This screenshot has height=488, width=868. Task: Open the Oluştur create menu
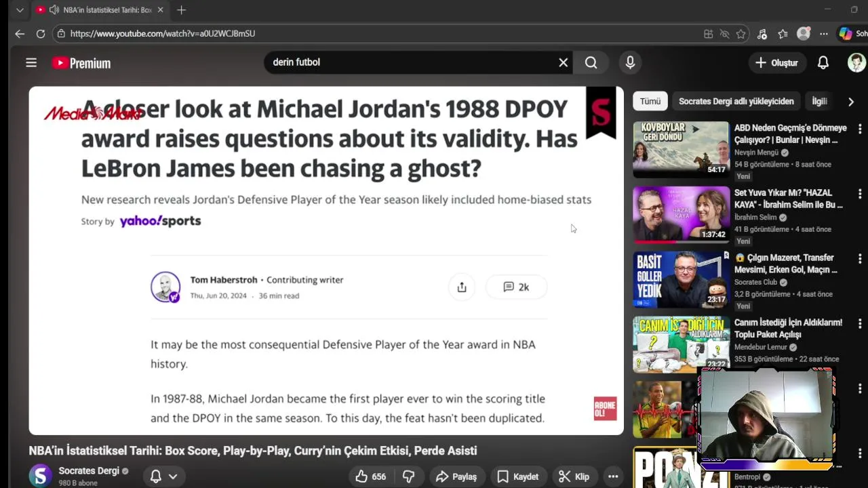[x=776, y=62]
